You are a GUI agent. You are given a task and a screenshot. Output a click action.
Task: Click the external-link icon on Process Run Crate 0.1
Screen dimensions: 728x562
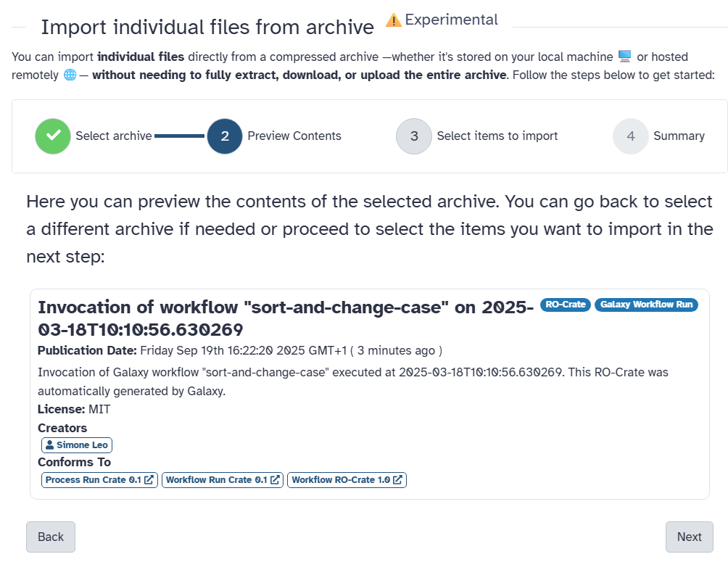pyautogui.click(x=149, y=479)
